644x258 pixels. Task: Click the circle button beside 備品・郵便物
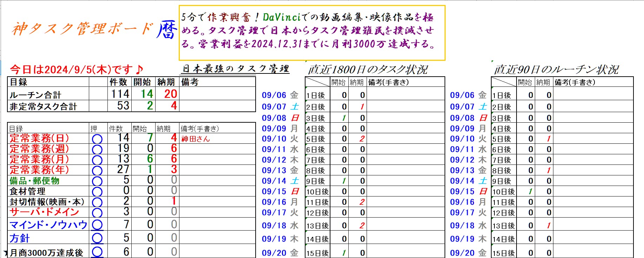pos(97,181)
